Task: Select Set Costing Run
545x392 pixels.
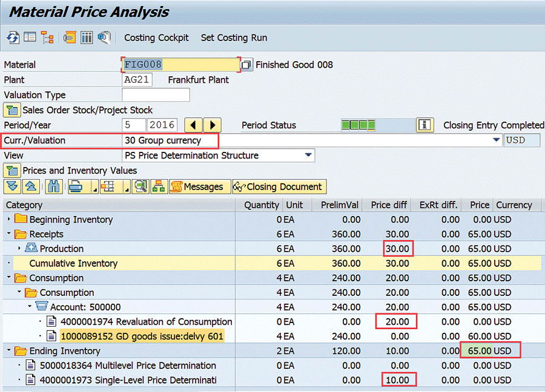Action: coord(234,38)
